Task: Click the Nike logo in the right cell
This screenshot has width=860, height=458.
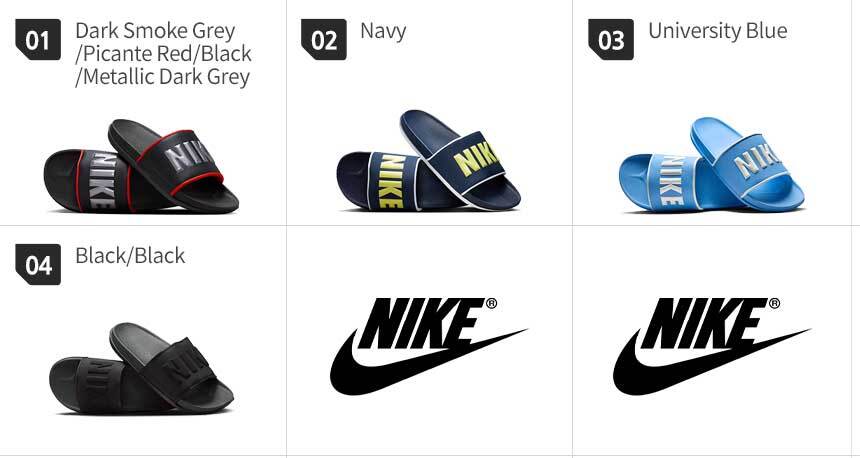Action: pos(711,346)
